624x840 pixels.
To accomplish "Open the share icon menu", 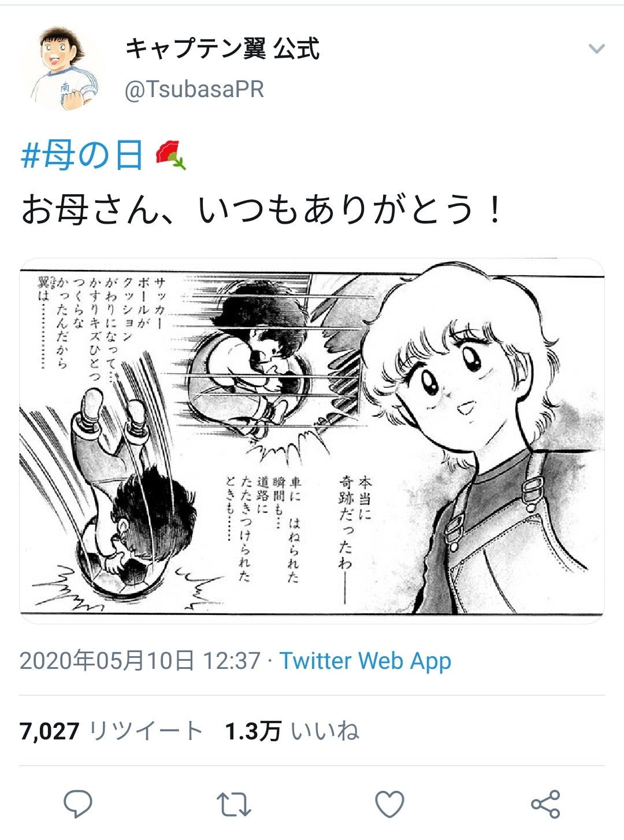I will (546, 804).
